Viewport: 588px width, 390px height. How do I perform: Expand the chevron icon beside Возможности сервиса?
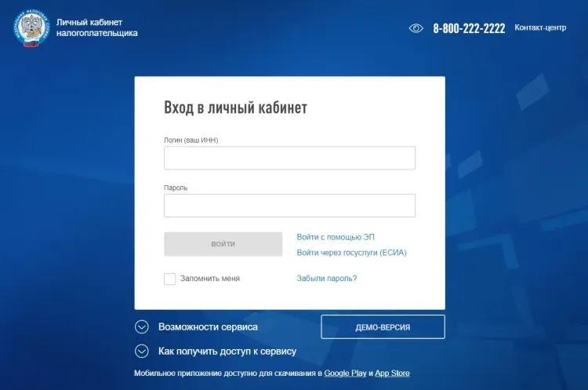coord(142,327)
